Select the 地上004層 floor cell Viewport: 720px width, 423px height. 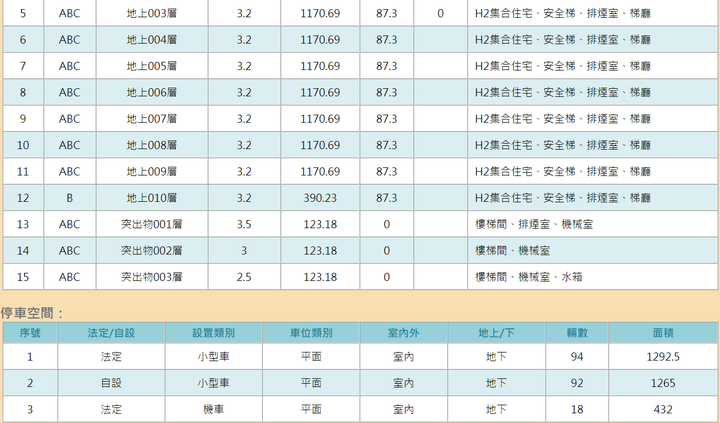[152, 39]
